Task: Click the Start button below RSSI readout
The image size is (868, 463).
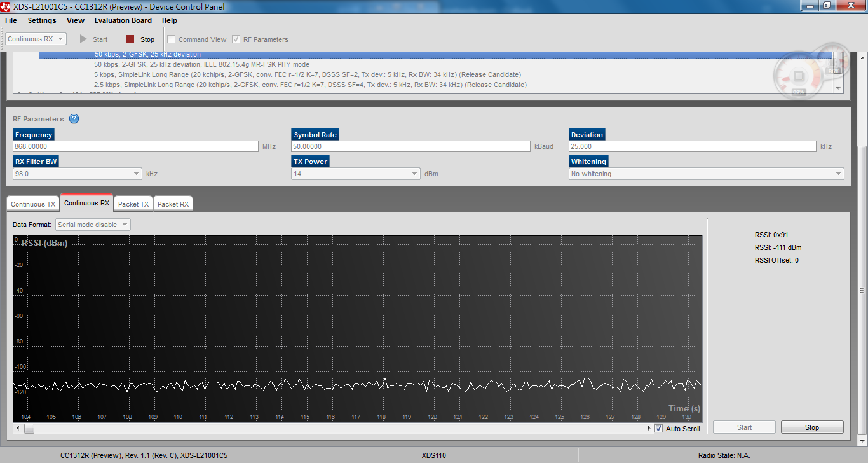Action: tap(744, 427)
